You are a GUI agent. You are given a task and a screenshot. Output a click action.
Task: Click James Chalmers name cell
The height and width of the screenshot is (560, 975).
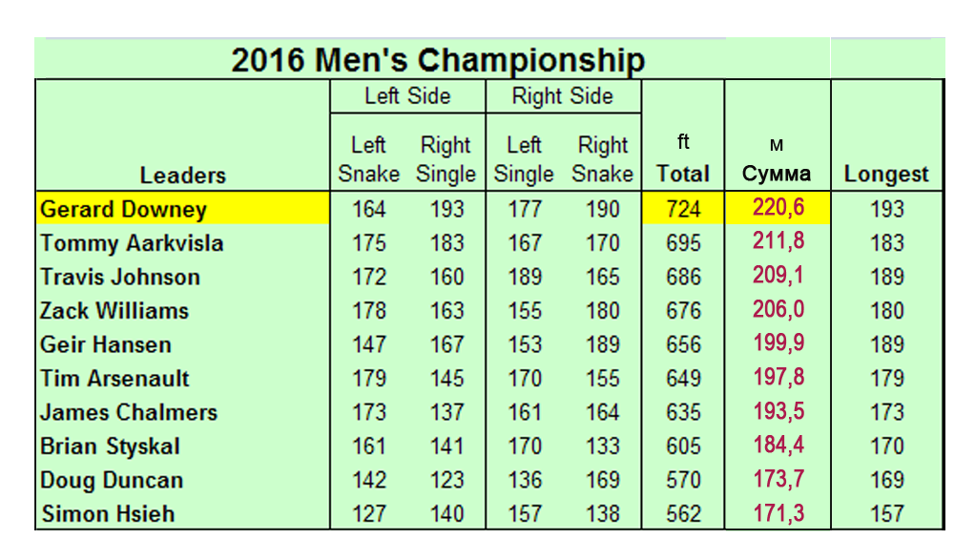pyautogui.click(x=129, y=413)
